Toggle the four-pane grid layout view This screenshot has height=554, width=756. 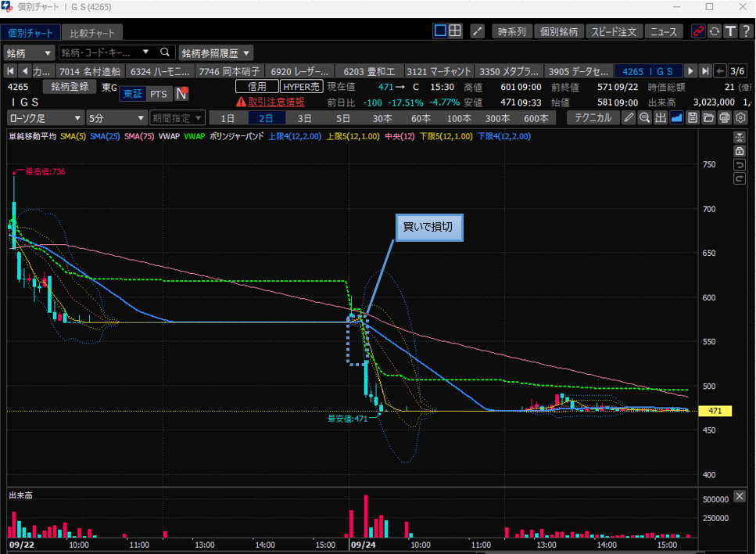click(455, 31)
